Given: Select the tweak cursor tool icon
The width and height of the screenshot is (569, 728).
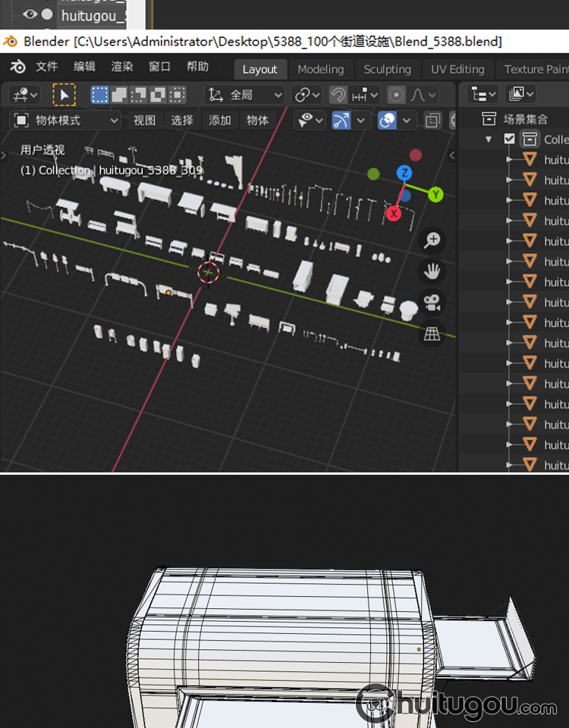Looking at the screenshot, I should (x=64, y=95).
